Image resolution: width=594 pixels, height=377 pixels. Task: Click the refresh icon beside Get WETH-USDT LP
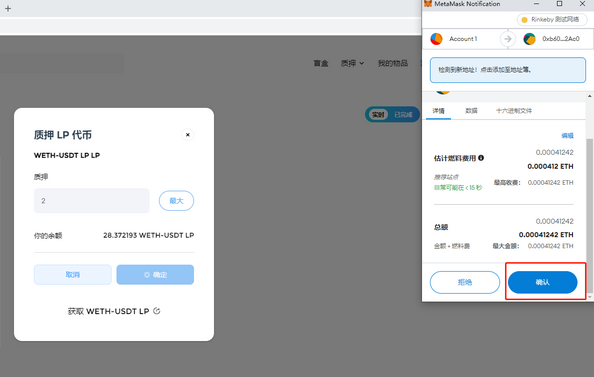click(156, 311)
